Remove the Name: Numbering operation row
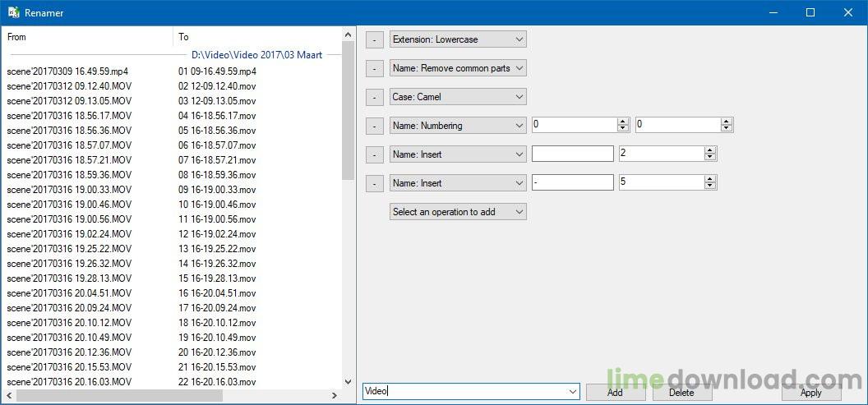 tap(374, 126)
